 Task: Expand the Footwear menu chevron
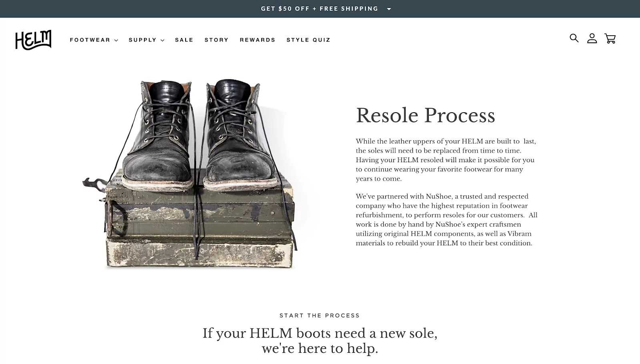[116, 40]
